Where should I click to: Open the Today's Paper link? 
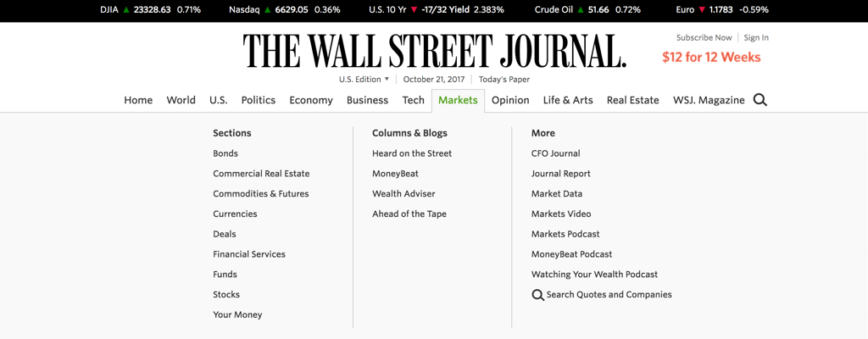(504, 79)
